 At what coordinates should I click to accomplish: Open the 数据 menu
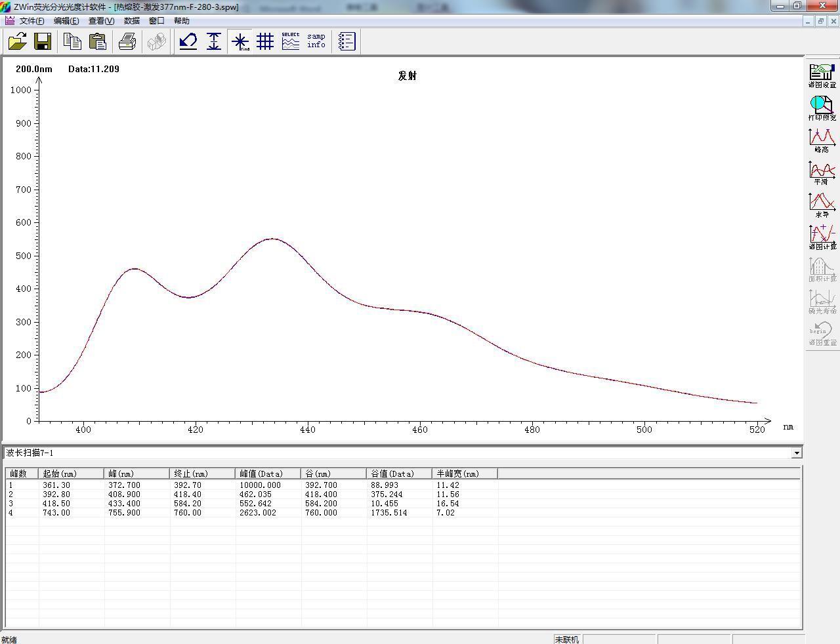pos(131,21)
